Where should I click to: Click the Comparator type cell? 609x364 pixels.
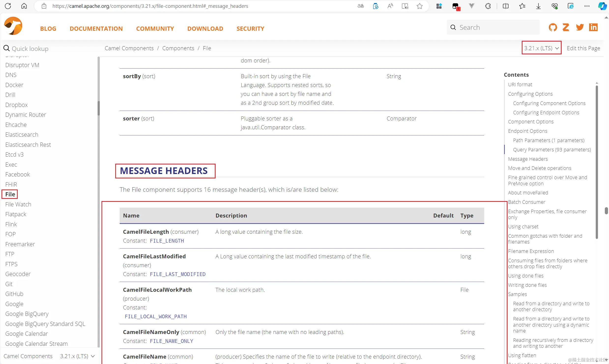click(401, 118)
